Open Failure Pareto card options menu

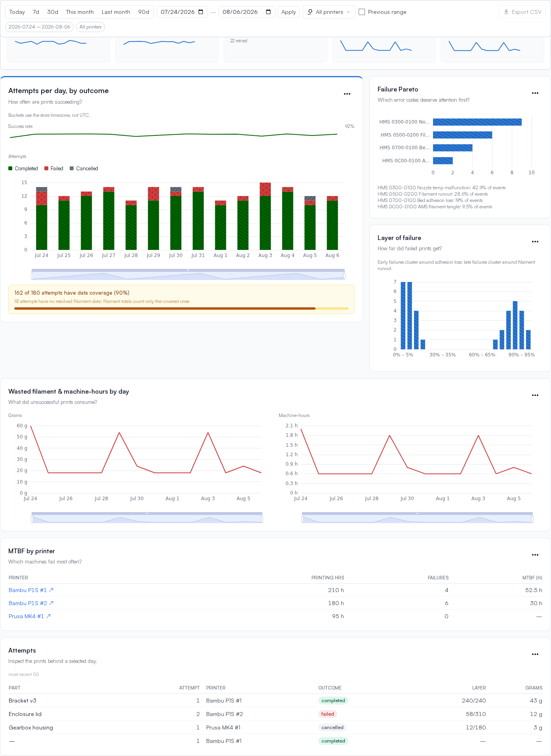(535, 93)
